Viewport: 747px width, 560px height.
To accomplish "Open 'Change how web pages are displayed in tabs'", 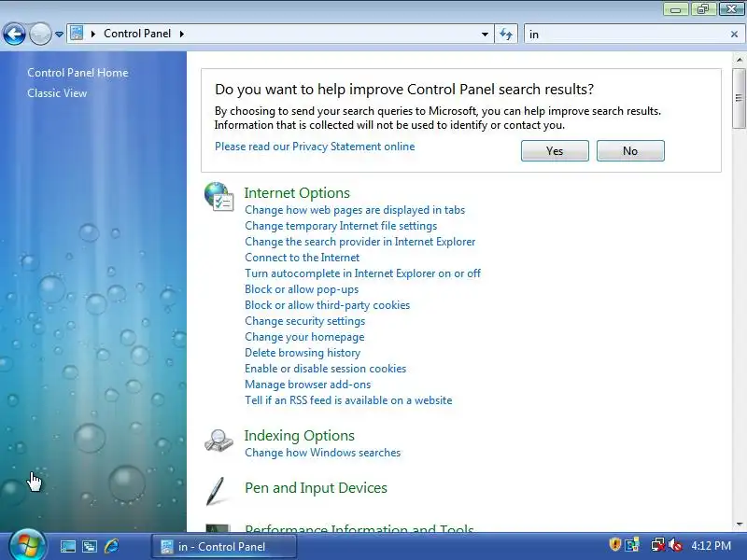I will click(355, 210).
